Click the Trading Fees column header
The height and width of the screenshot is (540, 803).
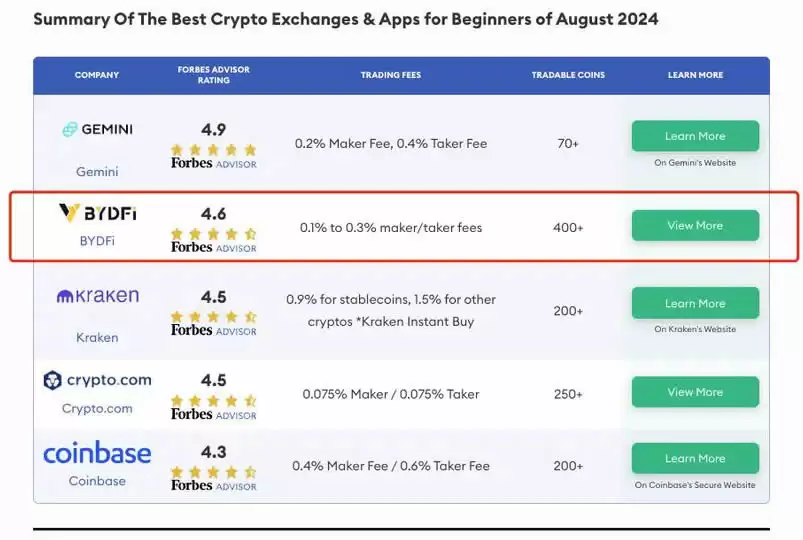pos(390,75)
